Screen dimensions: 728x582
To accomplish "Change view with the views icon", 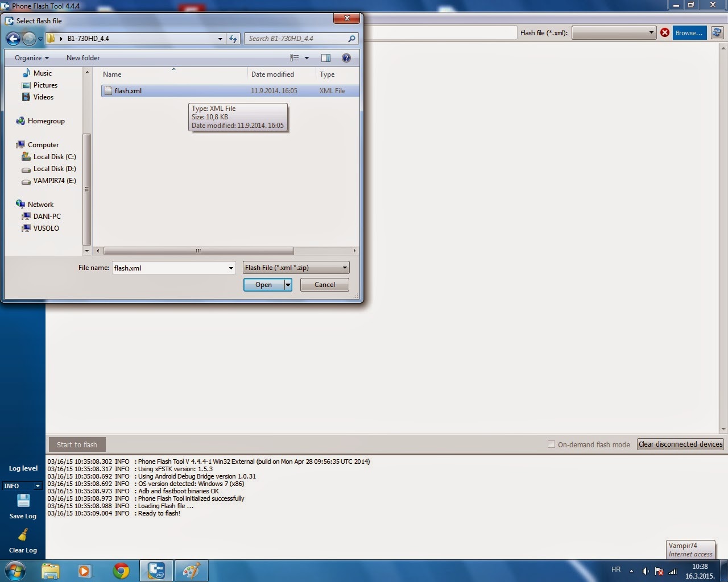I will click(295, 58).
